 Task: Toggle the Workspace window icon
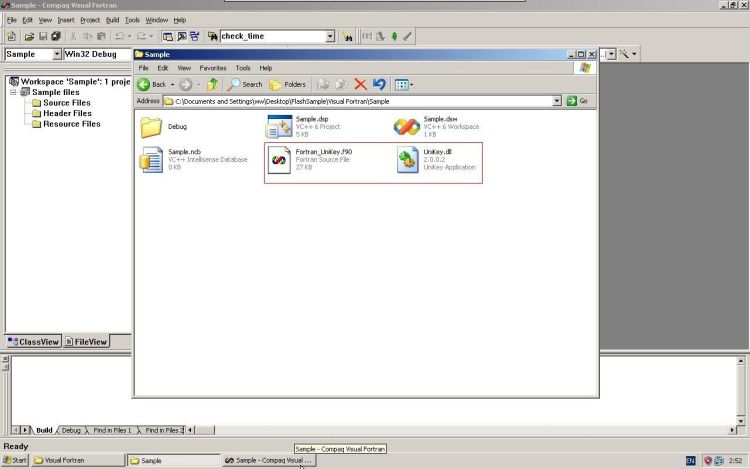pyautogui.click(x=167, y=36)
